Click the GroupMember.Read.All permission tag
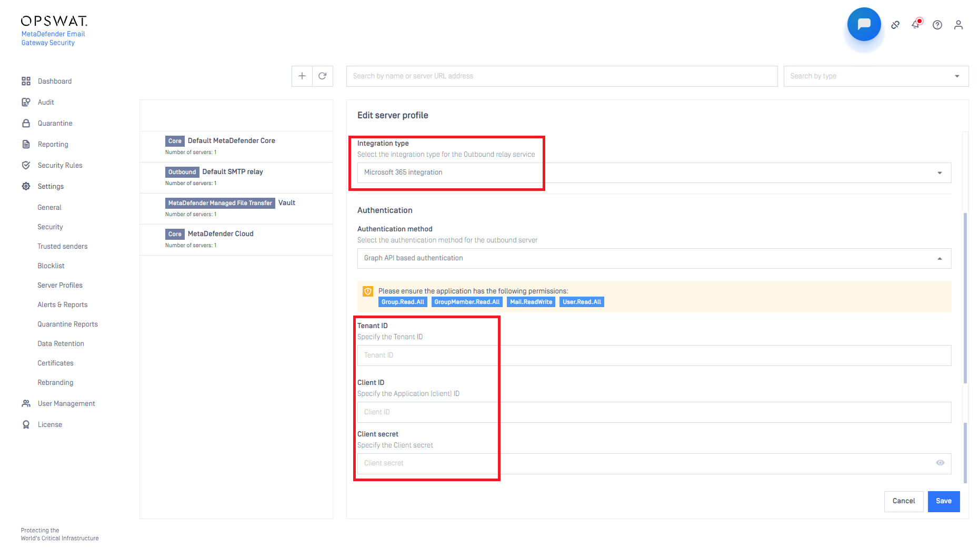This screenshot has height=559, width=980. click(x=467, y=302)
